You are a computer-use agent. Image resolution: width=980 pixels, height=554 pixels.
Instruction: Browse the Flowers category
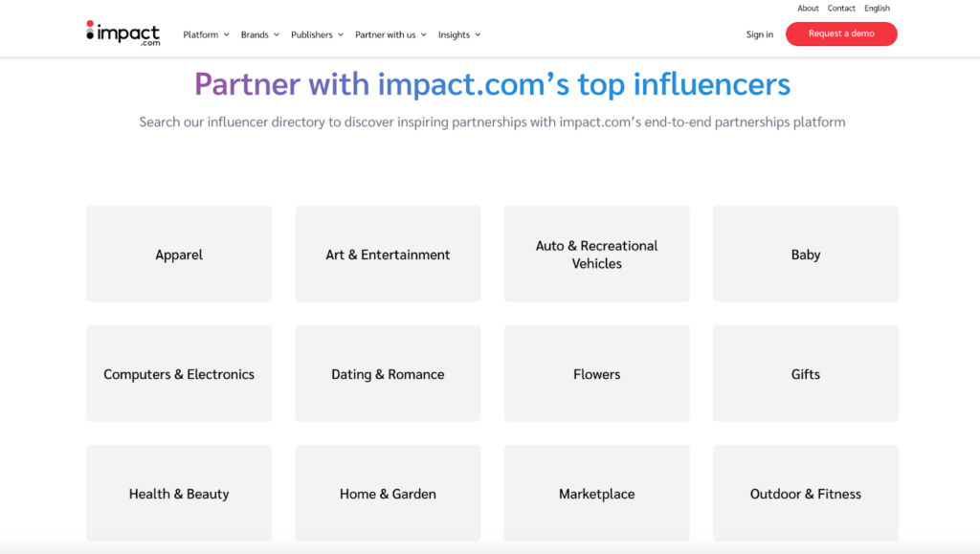tap(596, 373)
